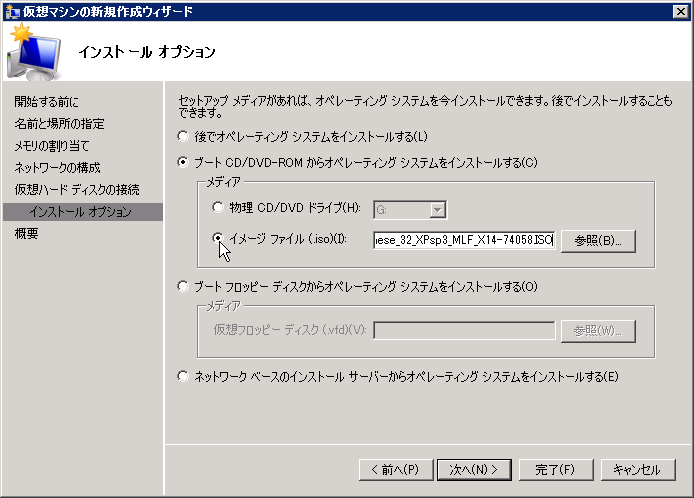Click the キャンセル cancel button
Image resolution: width=694 pixels, height=498 pixels.
click(x=638, y=469)
